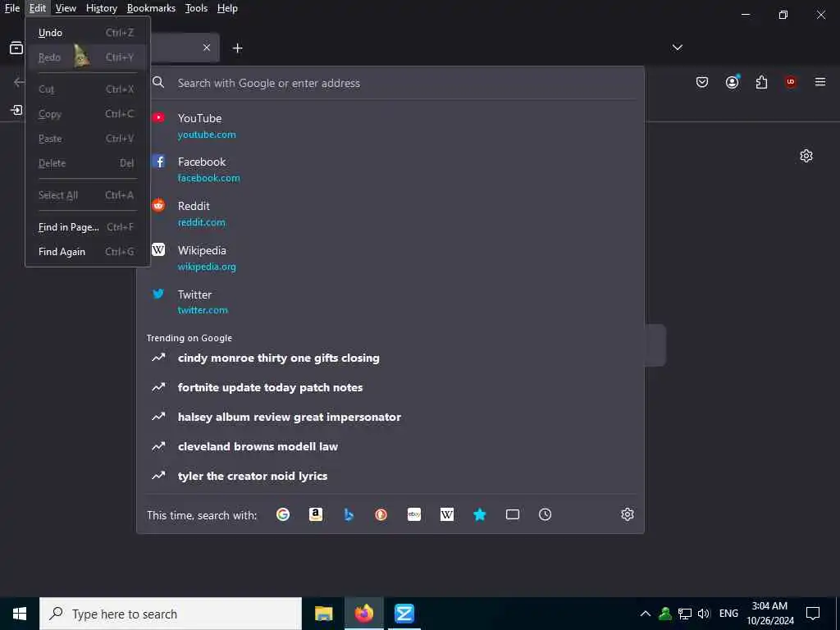Open the Reddit suggestion

tap(390, 214)
